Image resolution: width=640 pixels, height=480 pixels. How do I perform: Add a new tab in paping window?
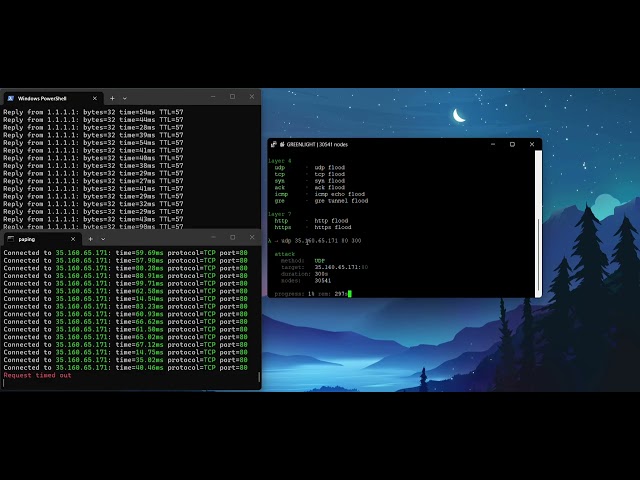tap(91, 239)
